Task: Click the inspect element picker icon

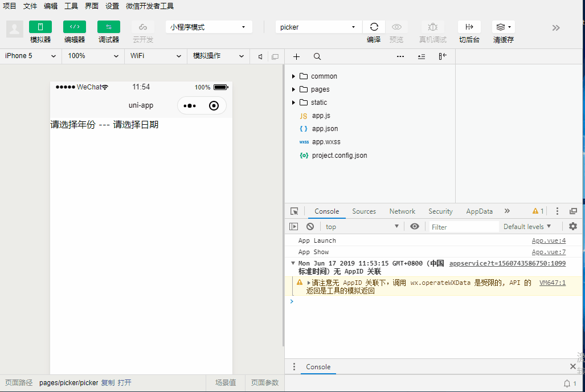Action: (x=294, y=211)
